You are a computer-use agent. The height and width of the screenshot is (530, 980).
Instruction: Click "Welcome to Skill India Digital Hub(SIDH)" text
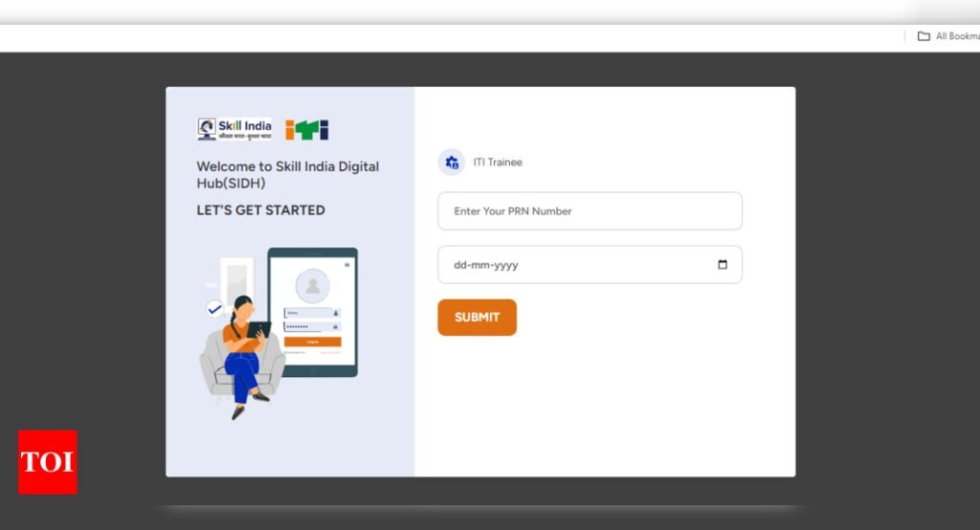[287, 175]
